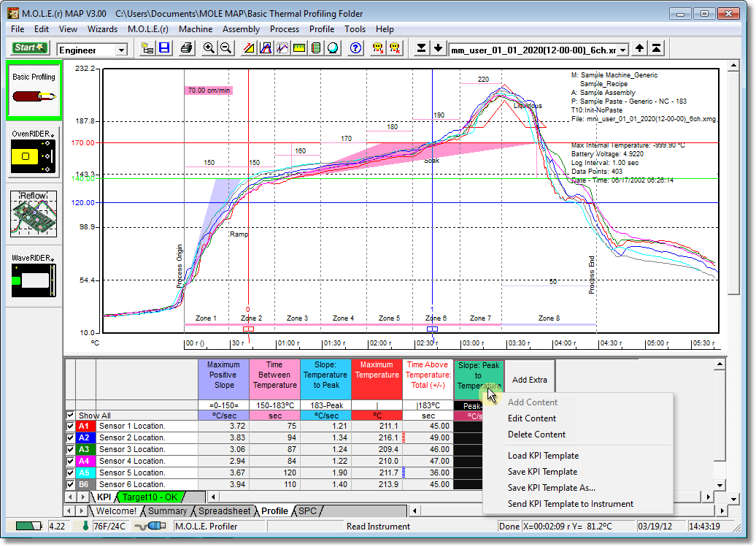This screenshot has width=756, height=547.
Task: Switch to the Welcome! tab
Action: pos(116,510)
